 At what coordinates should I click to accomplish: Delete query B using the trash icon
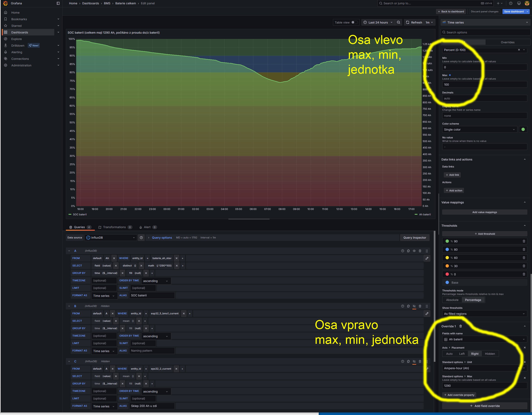click(420, 306)
